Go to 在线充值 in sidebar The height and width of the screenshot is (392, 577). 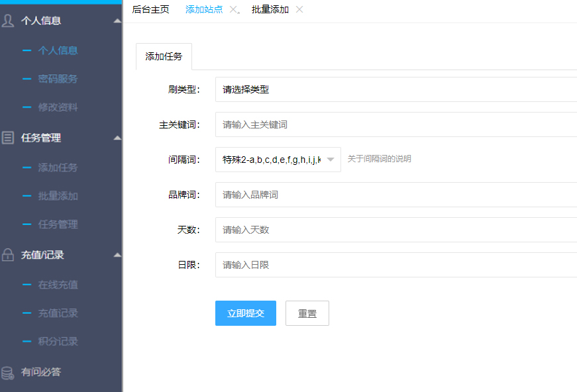click(x=58, y=285)
